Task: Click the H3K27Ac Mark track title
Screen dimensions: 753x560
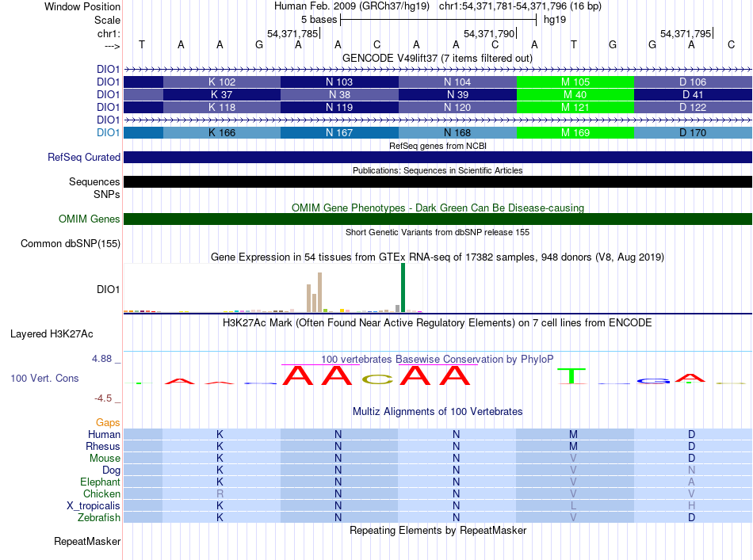Action: (437, 322)
